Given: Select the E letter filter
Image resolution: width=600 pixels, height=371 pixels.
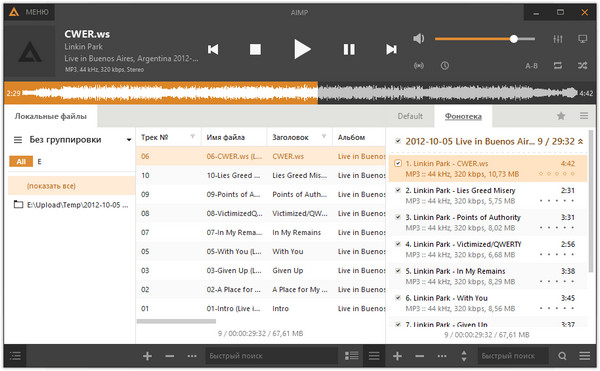Looking at the screenshot, I should click(39, 162).
